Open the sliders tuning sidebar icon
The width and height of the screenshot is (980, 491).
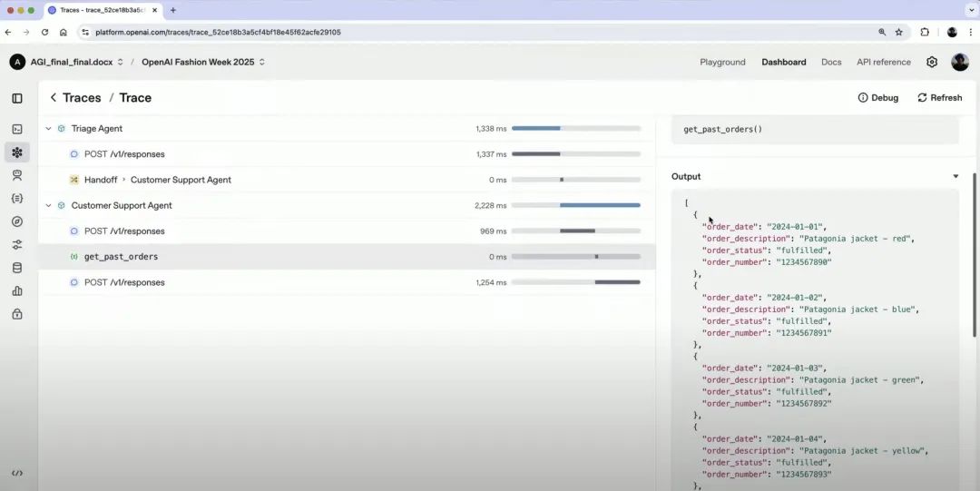17,244
